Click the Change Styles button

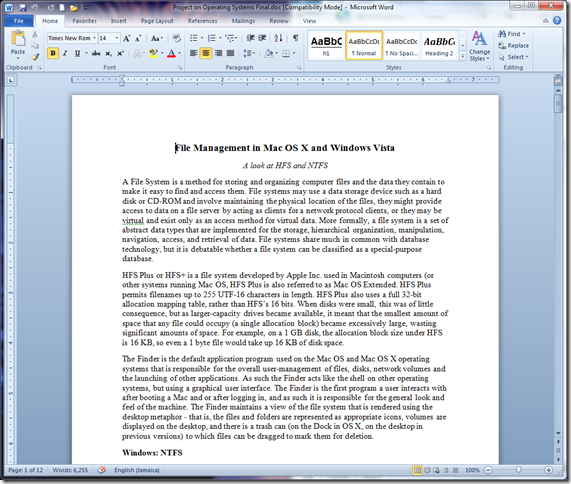click(x=479, y=46)
